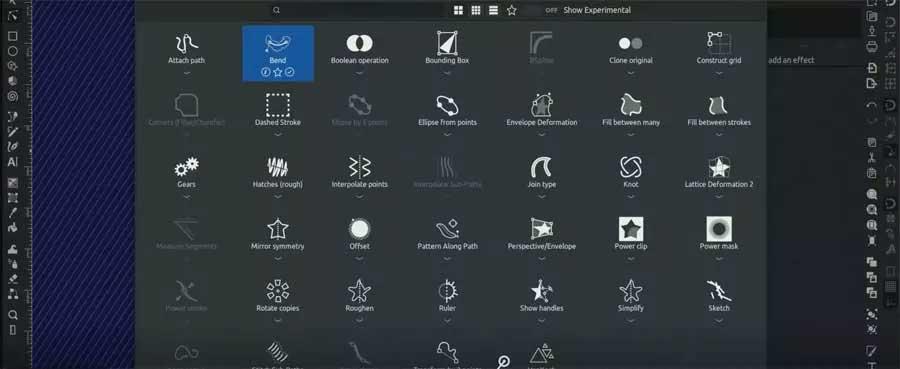Viewport: 900px width, 369px height.
Task: Select the Zoom tool in left toolbox
Action: (12, 315)
